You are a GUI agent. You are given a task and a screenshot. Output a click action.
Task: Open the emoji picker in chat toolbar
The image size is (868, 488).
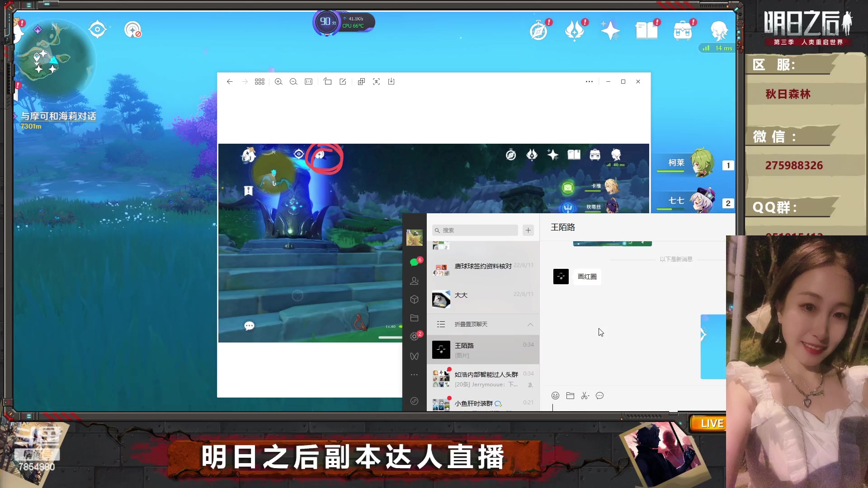click(555, 395)
